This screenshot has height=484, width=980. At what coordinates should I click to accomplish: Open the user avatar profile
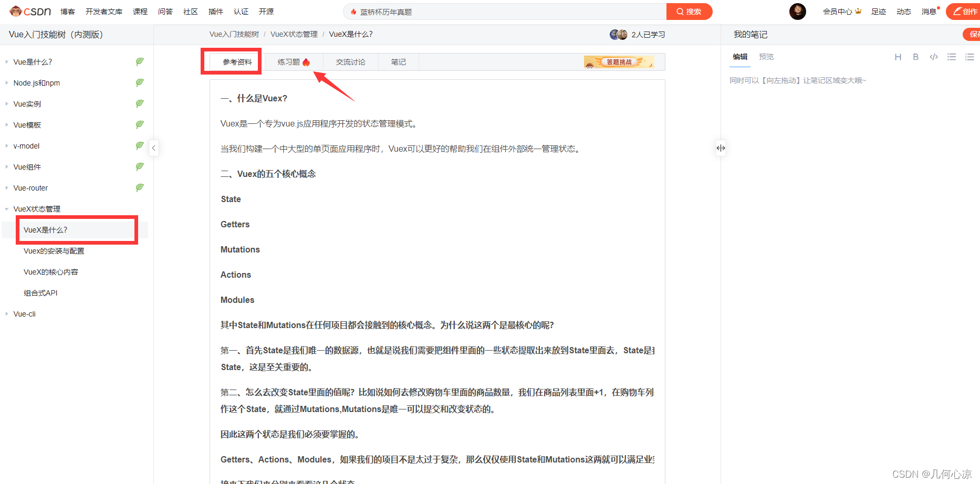pos(797,11)
